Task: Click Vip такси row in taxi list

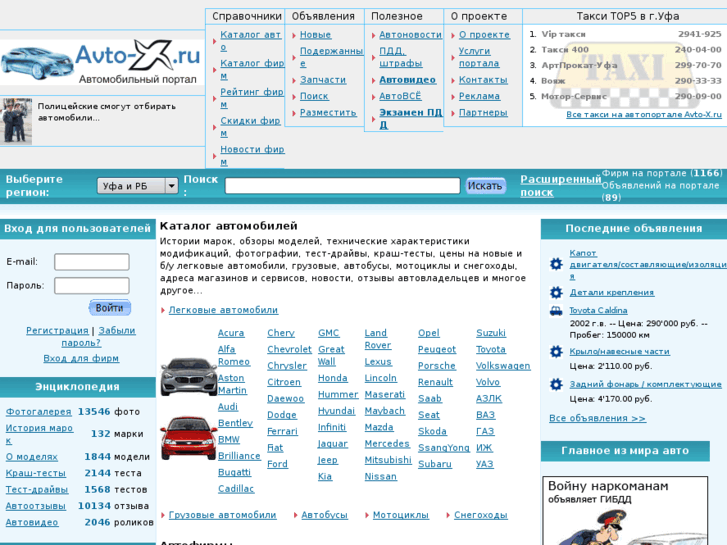Action: point(625,34)
